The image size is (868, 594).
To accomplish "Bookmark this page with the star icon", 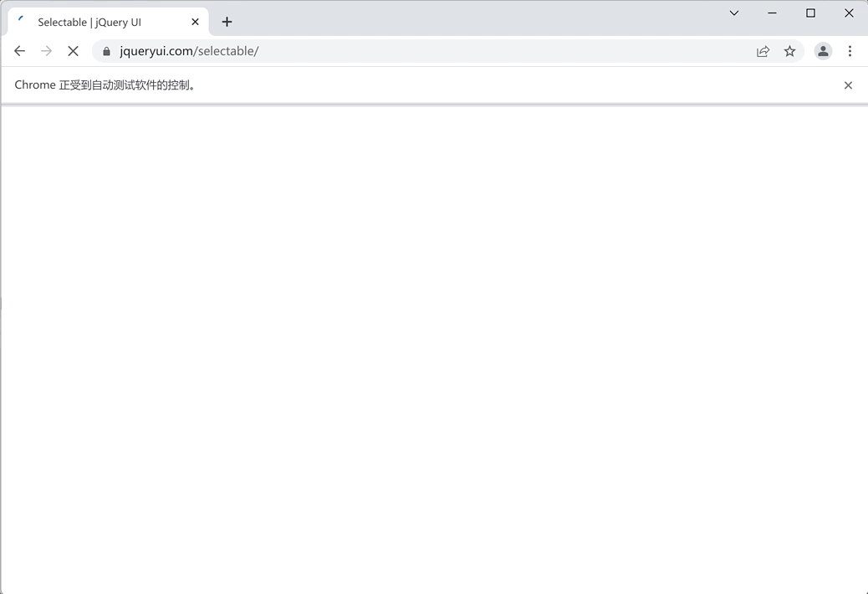I will pyautogui.click(x=789, y=51).
